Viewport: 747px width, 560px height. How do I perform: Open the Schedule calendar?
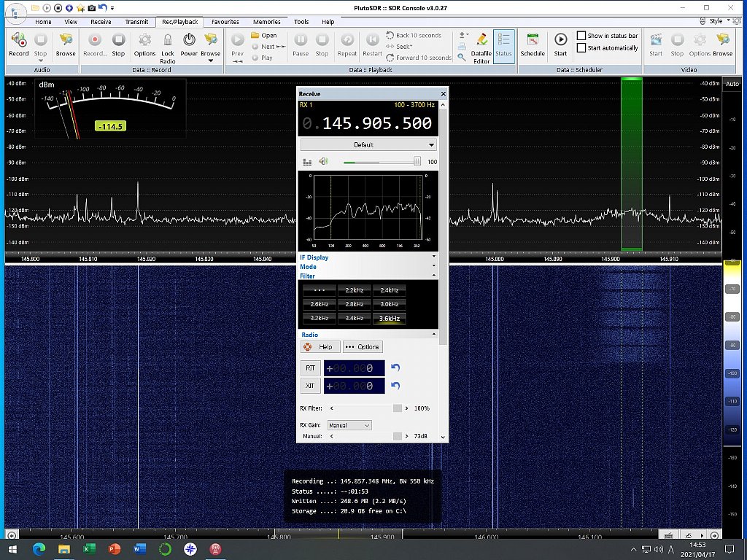[x=532, y=44]
